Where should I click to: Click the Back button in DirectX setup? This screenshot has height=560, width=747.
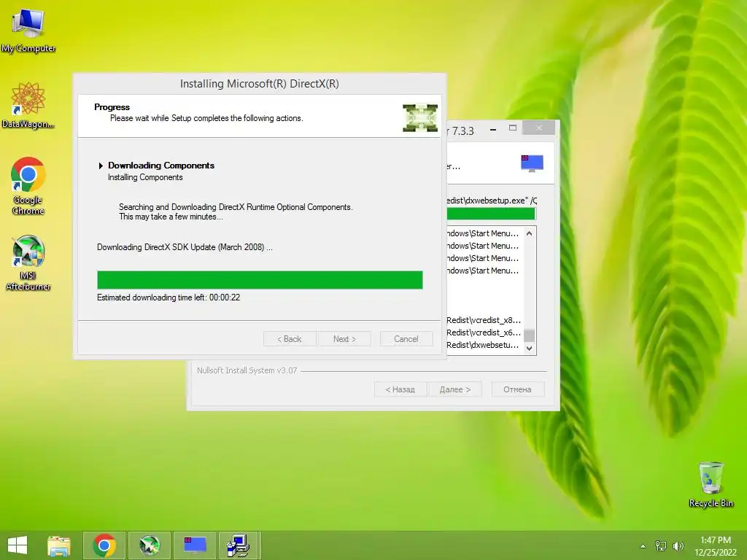coord(289,339)
